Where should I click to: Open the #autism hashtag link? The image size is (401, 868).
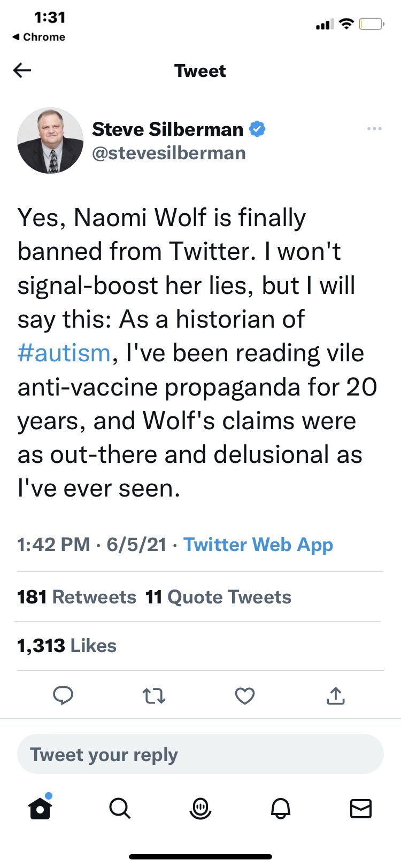pos(63,352)
